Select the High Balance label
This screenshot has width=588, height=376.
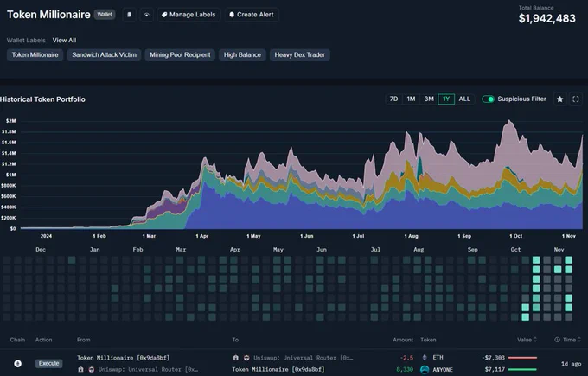tap(242, 54)
